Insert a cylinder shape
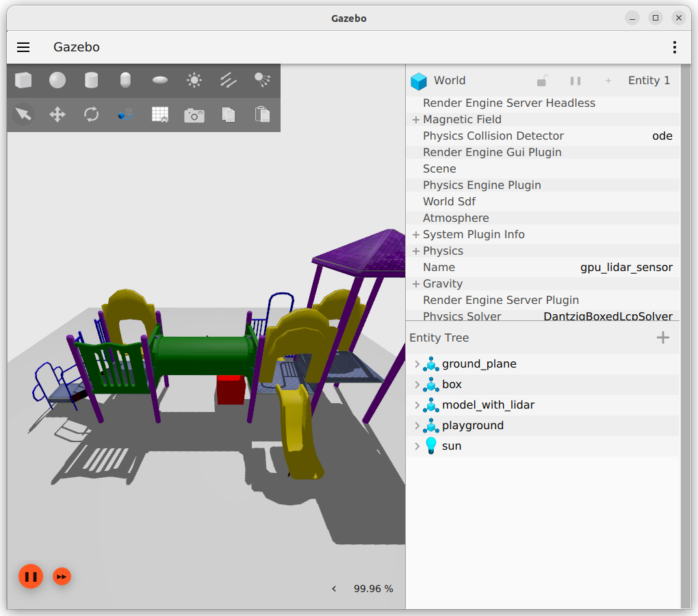 click(91, 81)
